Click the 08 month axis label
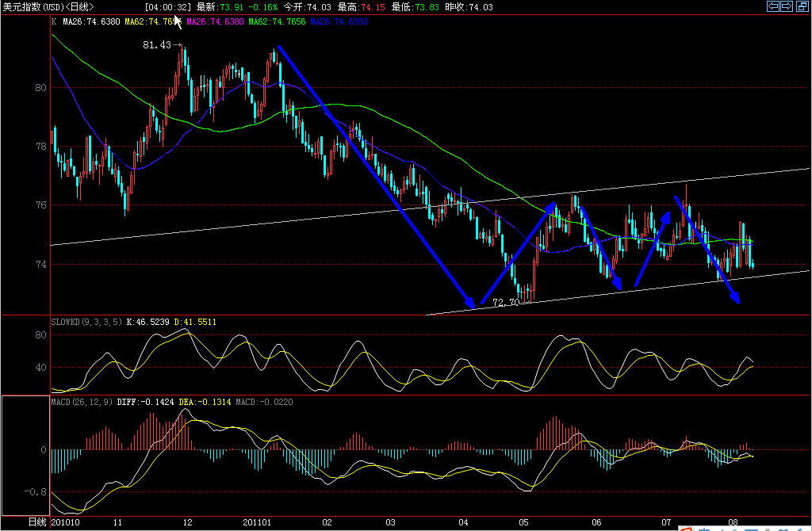The width and height of the screenshot is (812, 531). (x=733, y=523)
